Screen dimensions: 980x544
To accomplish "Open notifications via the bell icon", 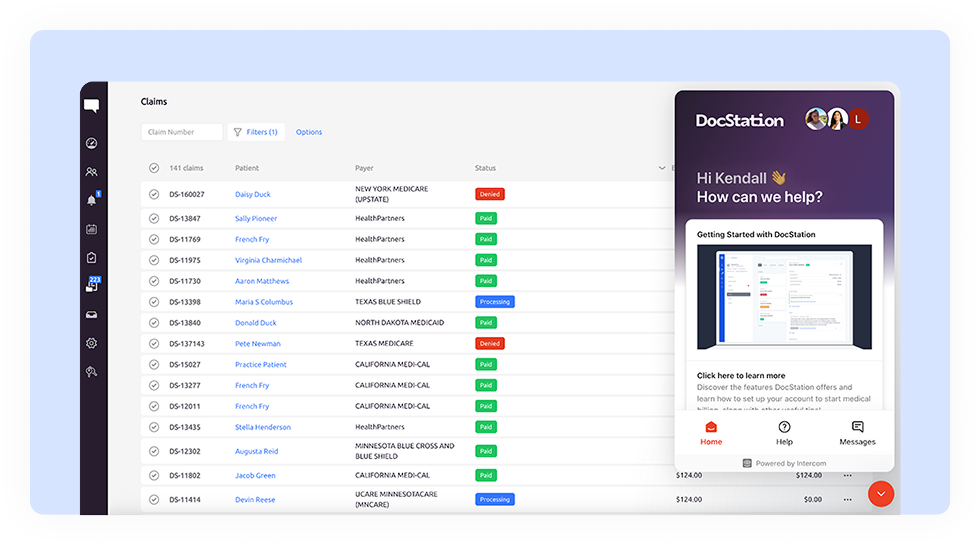I will tap(91, 200).
